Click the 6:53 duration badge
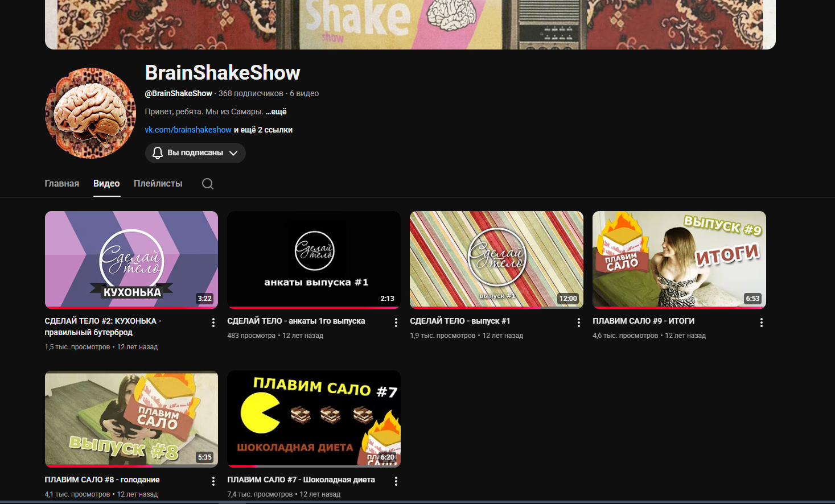The width and height of the screenshot is (835, 504). point(753,299)
